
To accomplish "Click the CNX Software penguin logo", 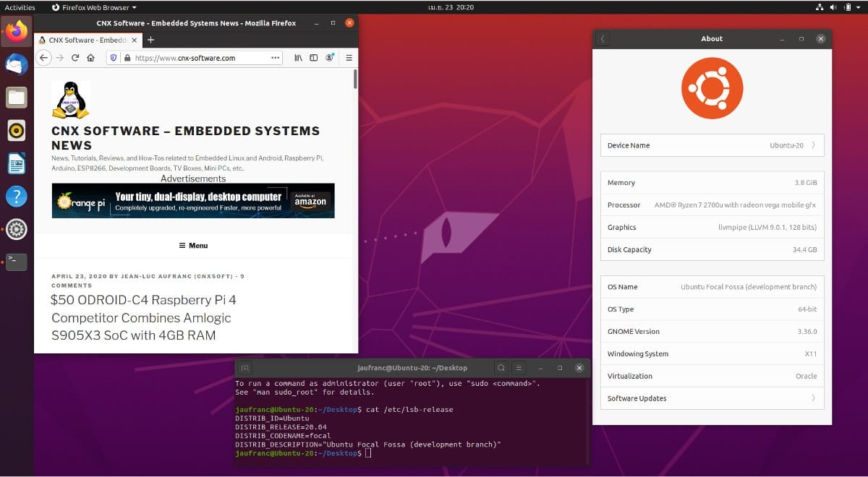I will tap(71, 100).
